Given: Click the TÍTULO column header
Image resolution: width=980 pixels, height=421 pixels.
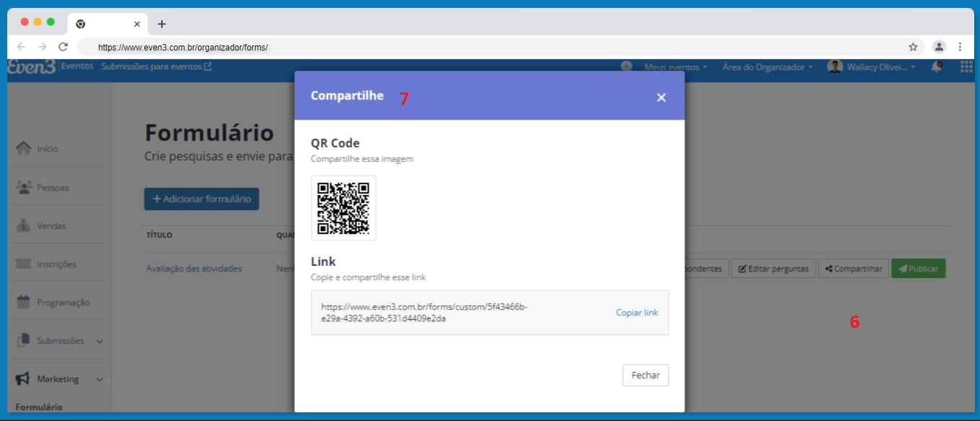Looking at the screenshot, I should coord(159,235).
